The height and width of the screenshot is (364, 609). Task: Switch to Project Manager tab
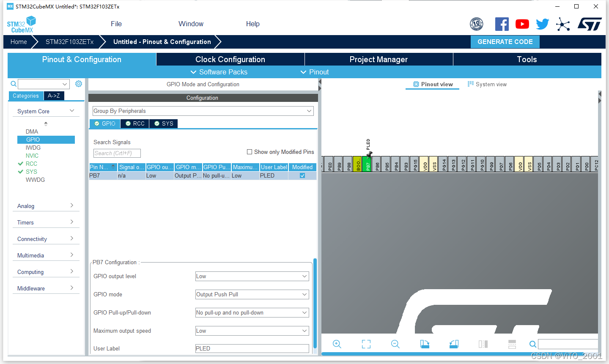pyautogui.click(x=379, y=59)
